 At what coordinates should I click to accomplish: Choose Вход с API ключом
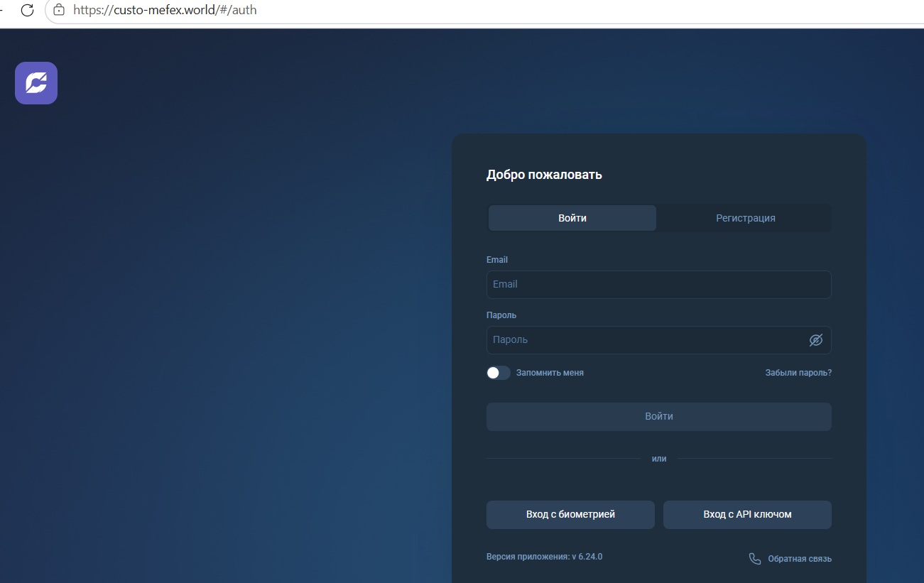[747, 515]
